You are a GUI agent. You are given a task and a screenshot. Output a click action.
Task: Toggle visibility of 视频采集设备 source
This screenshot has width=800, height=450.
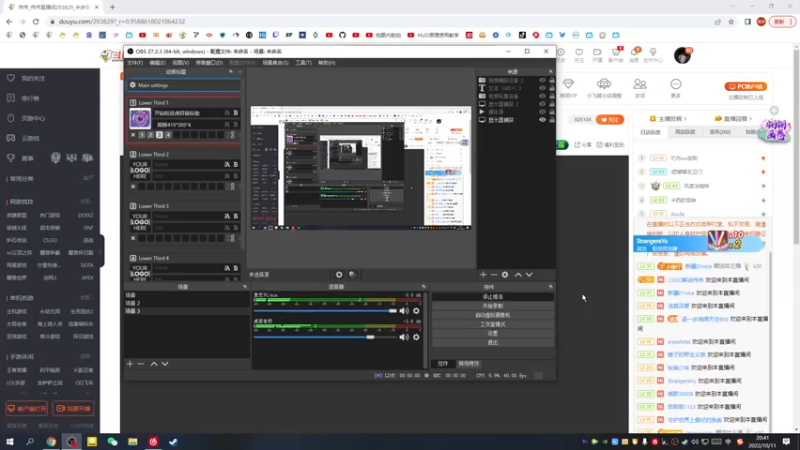point(542,96)
